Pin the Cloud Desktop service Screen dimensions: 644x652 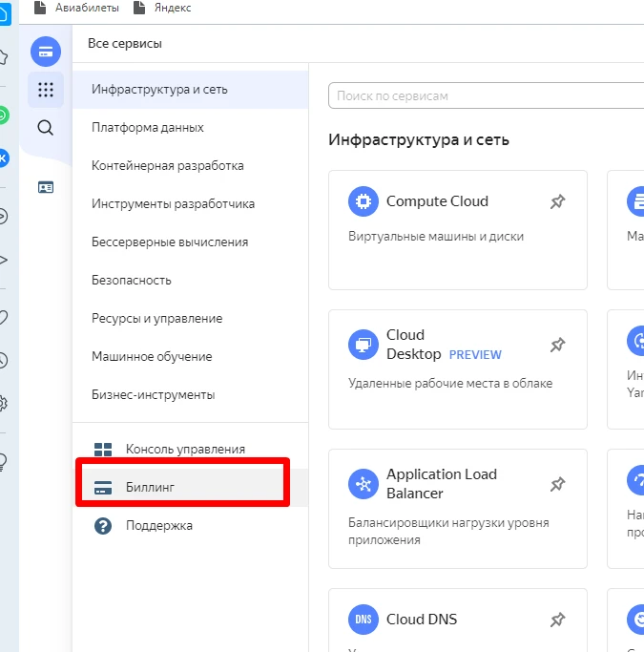click(x=557, y=345)
